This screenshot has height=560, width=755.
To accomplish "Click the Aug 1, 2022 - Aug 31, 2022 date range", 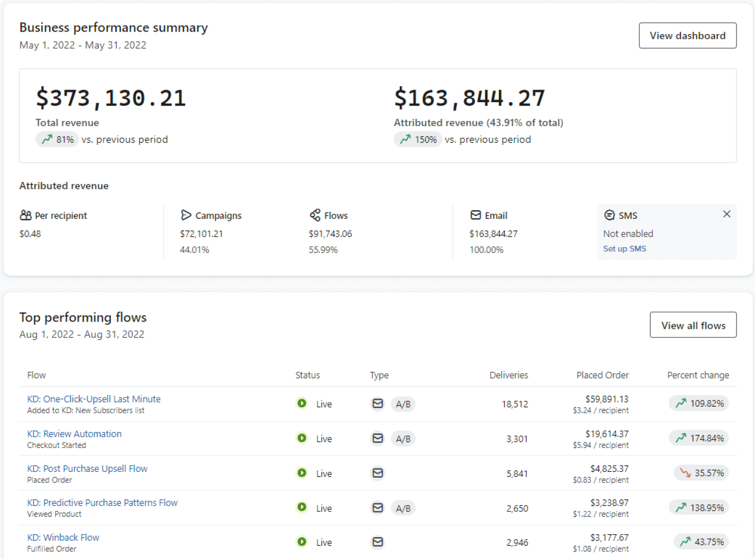I will 82,335.
